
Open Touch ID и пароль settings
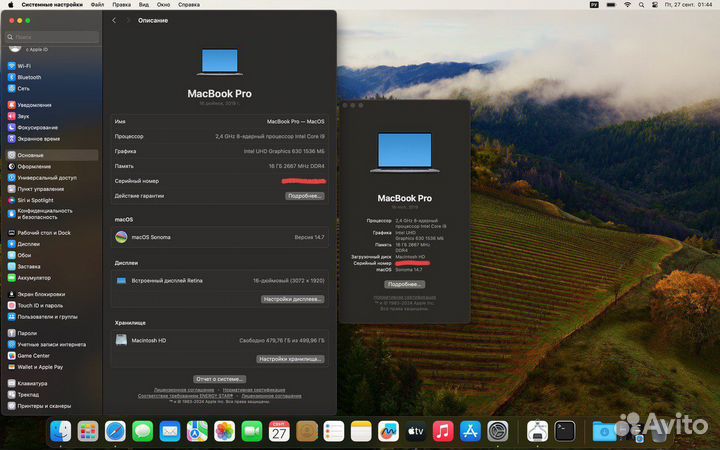[52, 305]
